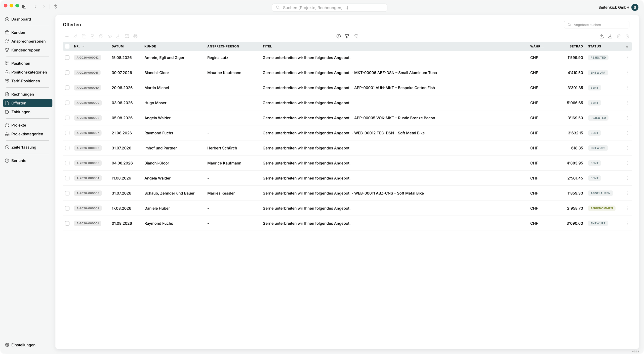This screenshot has width=644, height=354.
Task: Check the box for offer A-2026-000001
Action: coord(67,223)
